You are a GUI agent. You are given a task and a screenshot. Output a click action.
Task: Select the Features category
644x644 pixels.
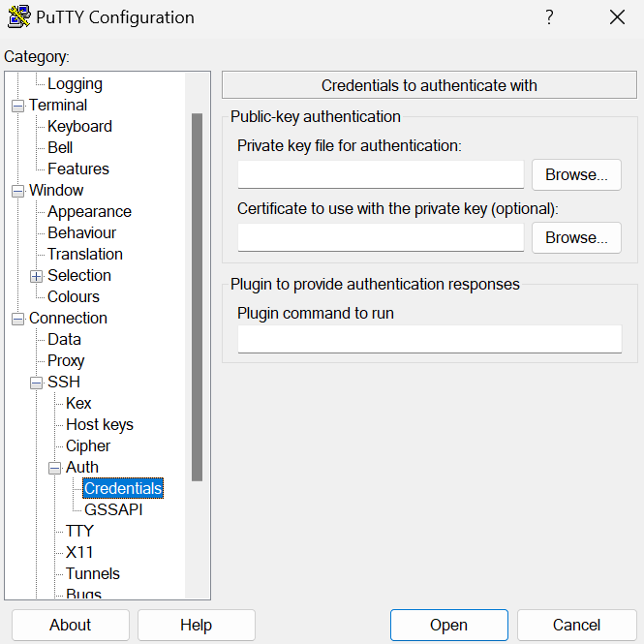point(78,169)
